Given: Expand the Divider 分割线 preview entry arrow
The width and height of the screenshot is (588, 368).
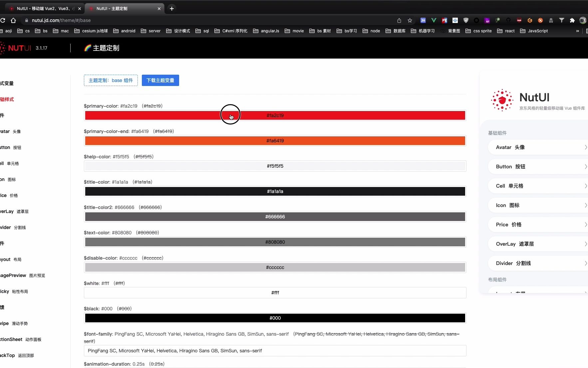Looking at the screenshot, I should 585,263.
